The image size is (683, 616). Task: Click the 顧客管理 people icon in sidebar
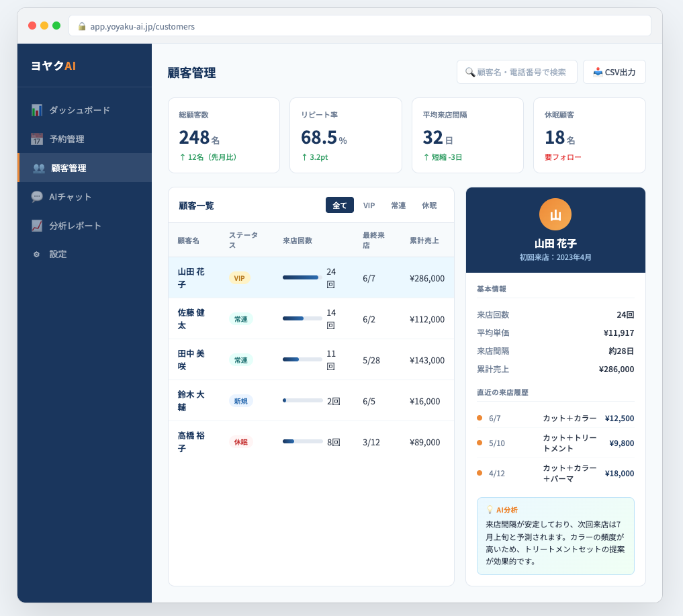click(x=39, y=168)
